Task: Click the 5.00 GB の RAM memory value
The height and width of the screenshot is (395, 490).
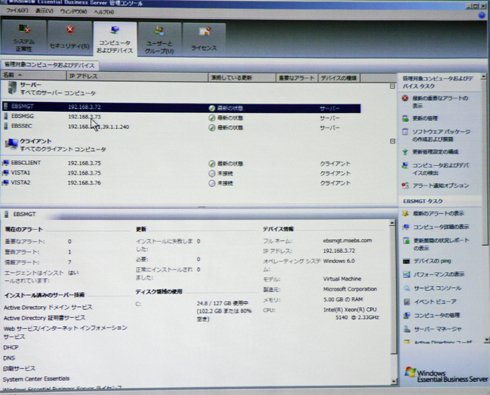Action: pyautogui.click(x=343, y=299)
